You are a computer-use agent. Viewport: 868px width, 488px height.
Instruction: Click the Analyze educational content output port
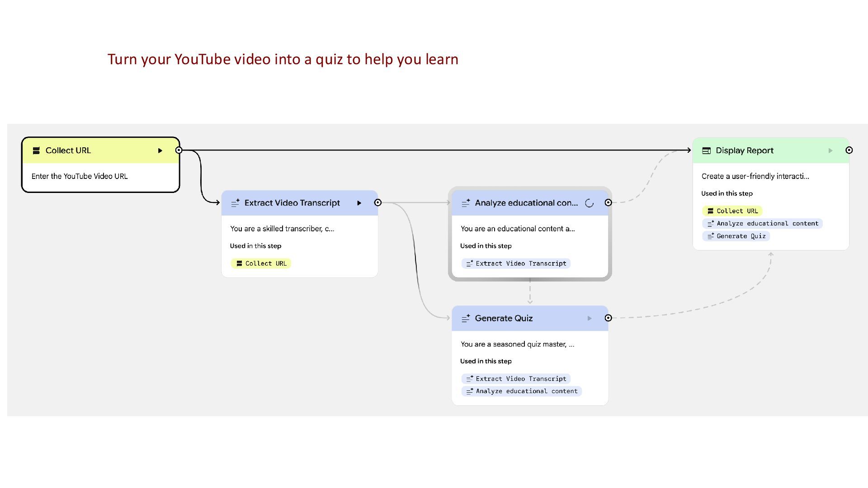[x=609, y=202]
